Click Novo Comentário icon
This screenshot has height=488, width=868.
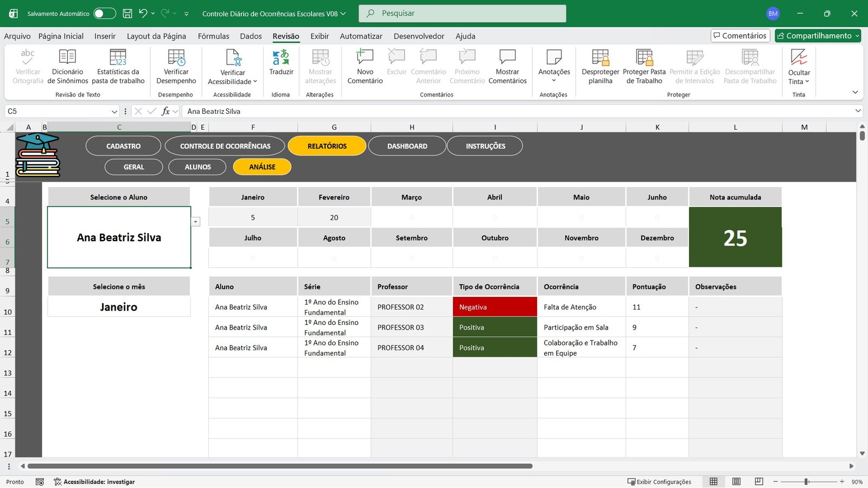coord(365,57)
